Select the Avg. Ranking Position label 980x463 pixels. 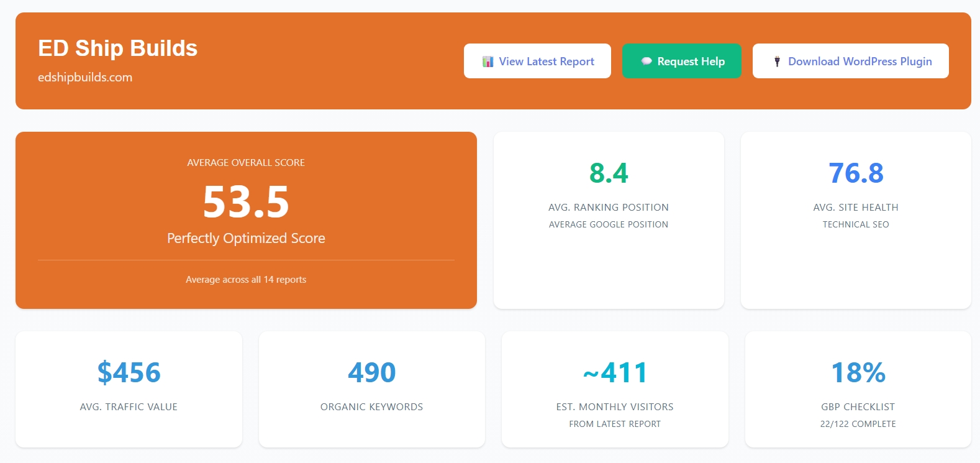[609, 208]
